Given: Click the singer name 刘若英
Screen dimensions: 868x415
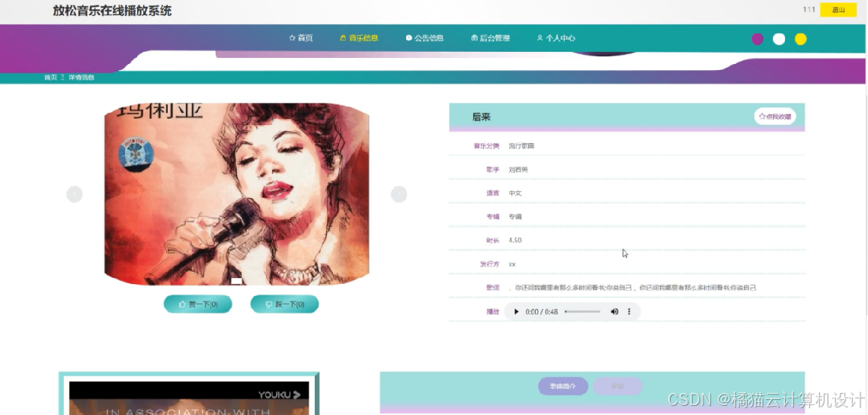Looking at the screenshot, I should pyautogui.click(x=518, y=169).
